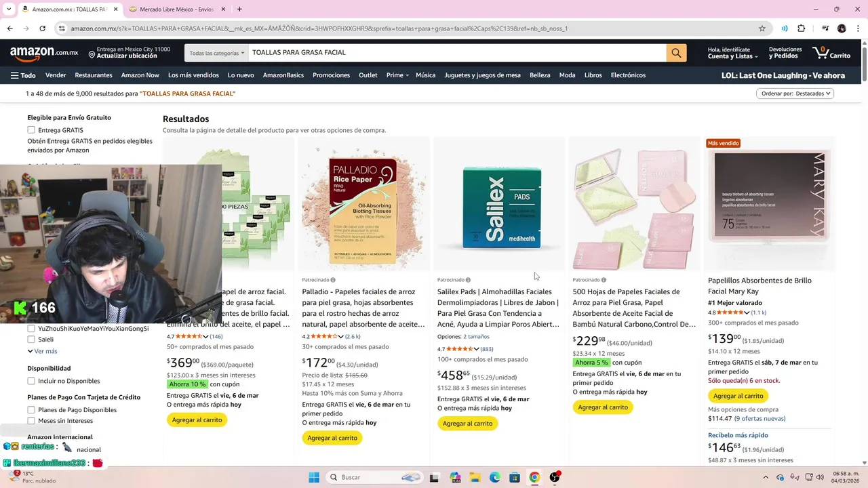Expand Ver más brands list

(42, 351)
